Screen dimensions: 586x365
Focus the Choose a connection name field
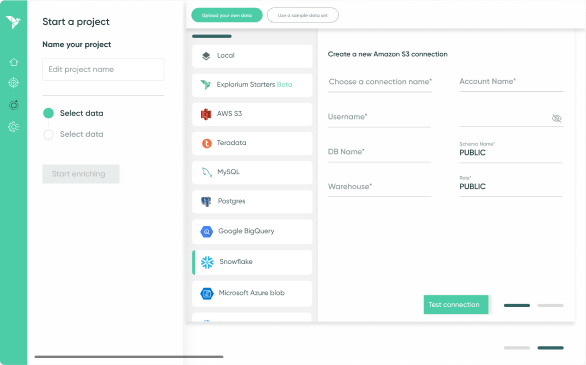point(380,83)
